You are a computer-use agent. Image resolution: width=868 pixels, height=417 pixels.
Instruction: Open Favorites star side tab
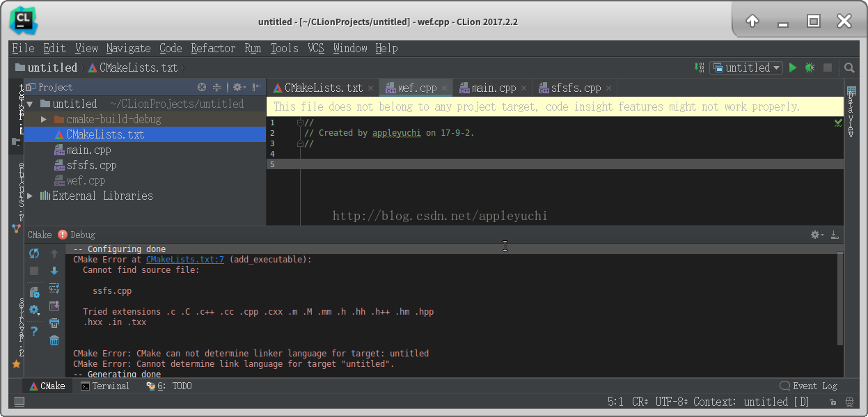[17, 363]
